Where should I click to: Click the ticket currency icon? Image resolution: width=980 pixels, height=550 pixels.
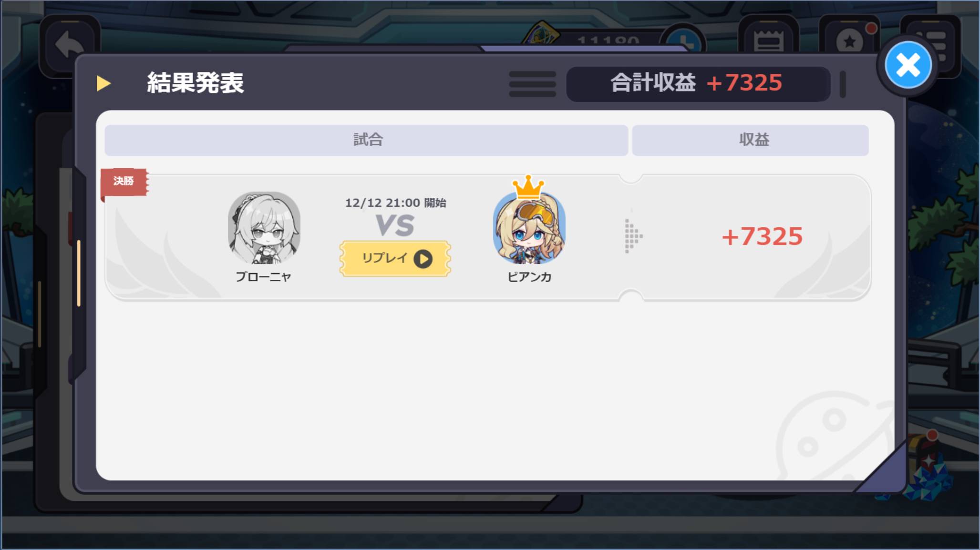click(x=542, y=33)
